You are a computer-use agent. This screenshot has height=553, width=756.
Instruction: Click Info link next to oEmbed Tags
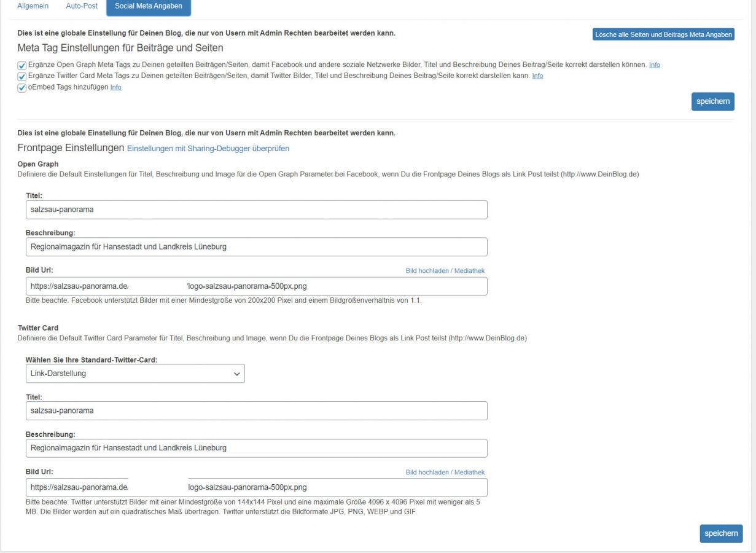115,87
